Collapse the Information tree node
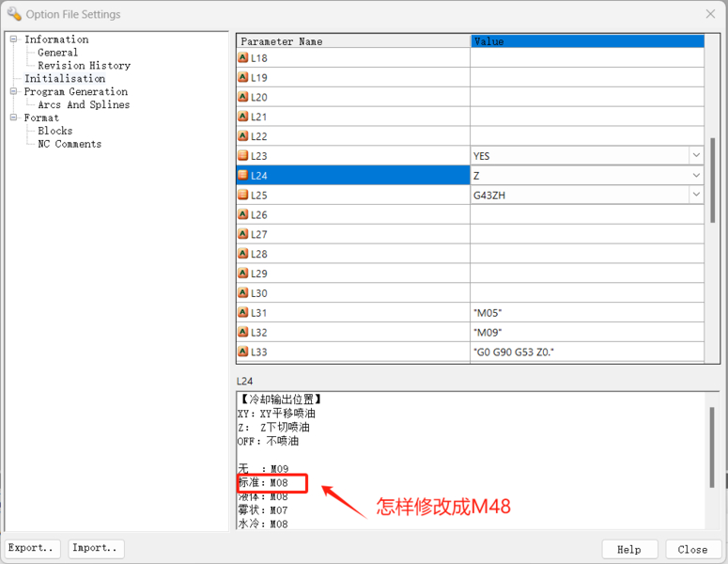 pos(14,39)
